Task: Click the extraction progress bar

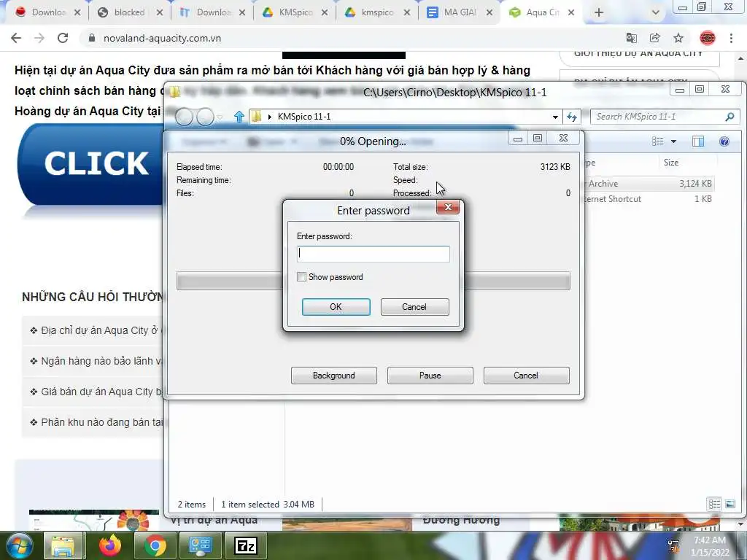Action: click(x=373, y=281)
